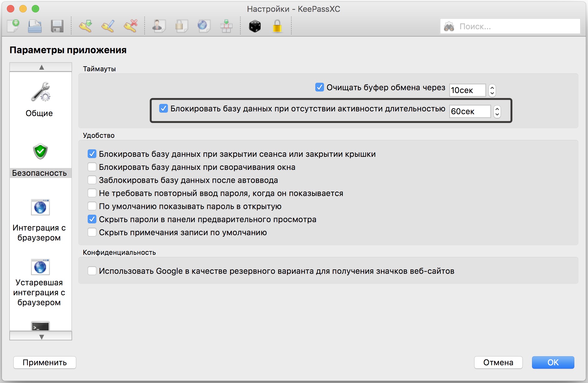Copy password using the padlock clipboard icon
This screenshot has width=588, height=383.
pos(181,26)
